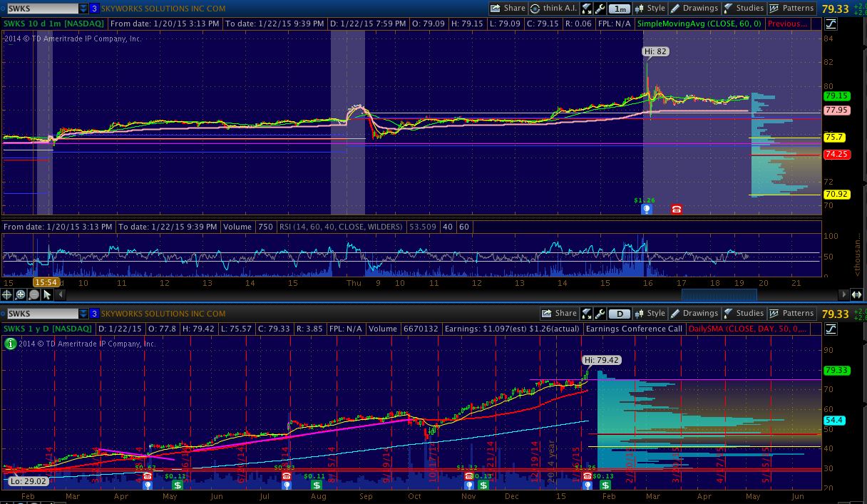
Task: Click the expansion arrows icon at the scrollbar end
Action: click(857, 294)
